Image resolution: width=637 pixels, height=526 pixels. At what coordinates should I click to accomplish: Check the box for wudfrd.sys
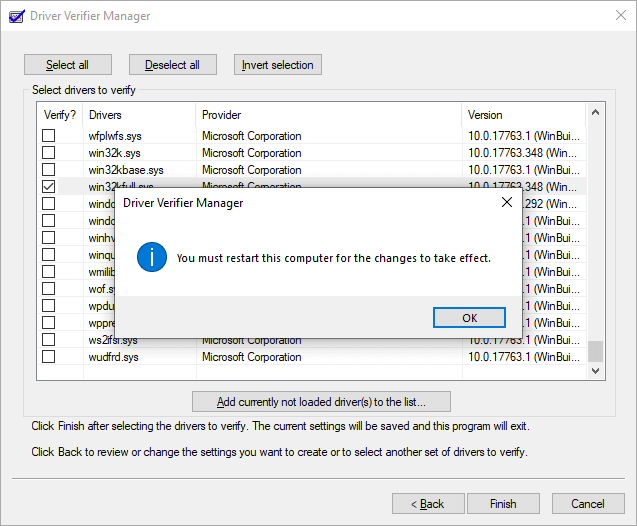click(x=48, y=357)
